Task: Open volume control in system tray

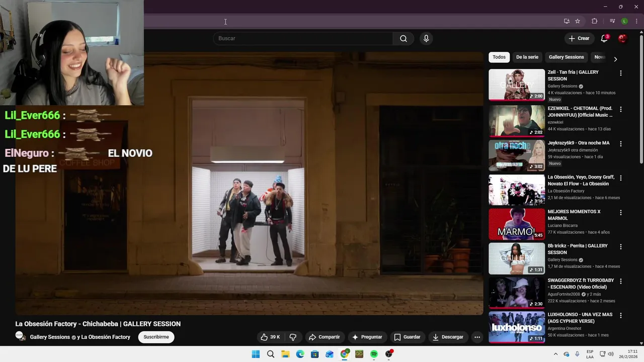Action: [610, 354]
